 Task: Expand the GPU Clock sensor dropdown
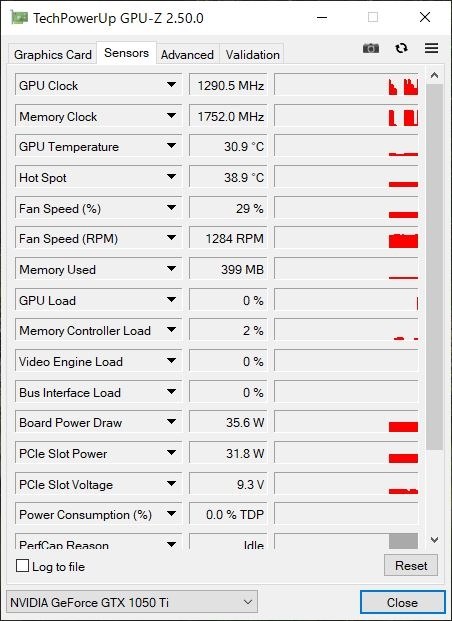(171, 85)
